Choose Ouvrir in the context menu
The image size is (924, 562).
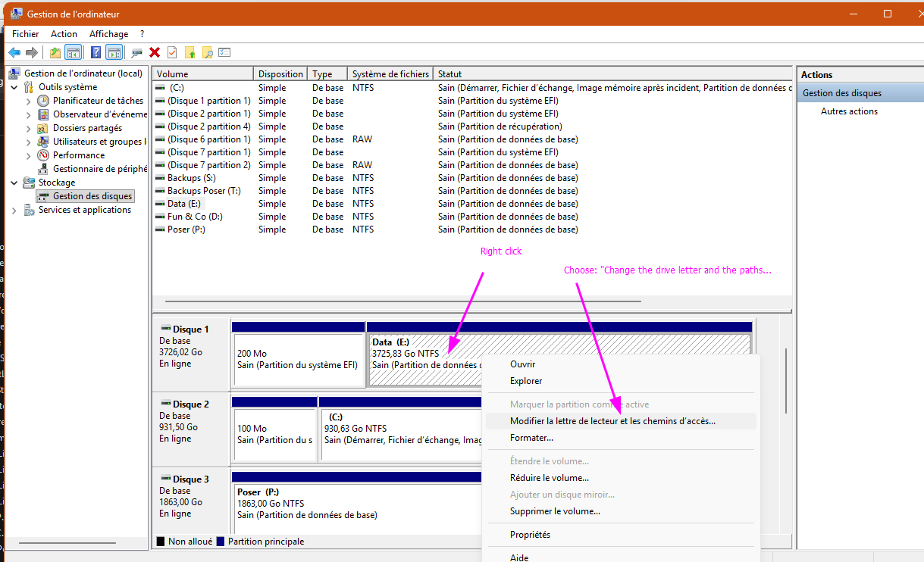click(523, 364)
